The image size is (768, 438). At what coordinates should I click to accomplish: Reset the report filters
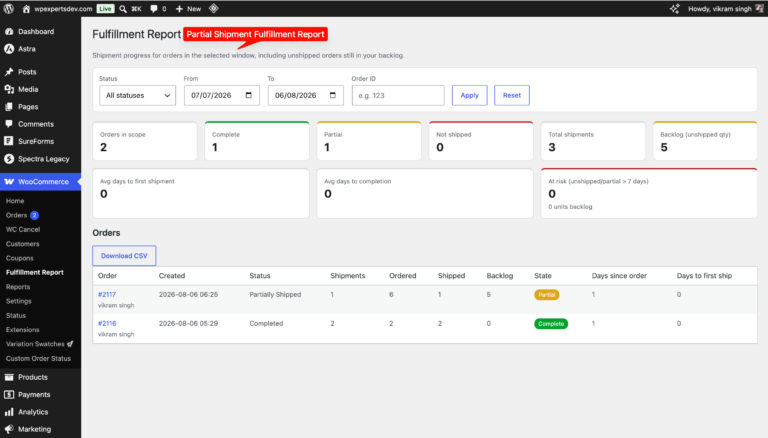coord(512,95)
